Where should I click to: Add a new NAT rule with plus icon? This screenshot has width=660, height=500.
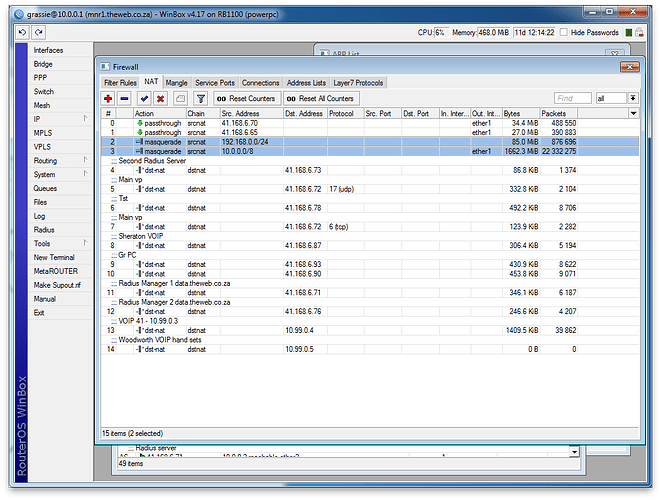108,98
